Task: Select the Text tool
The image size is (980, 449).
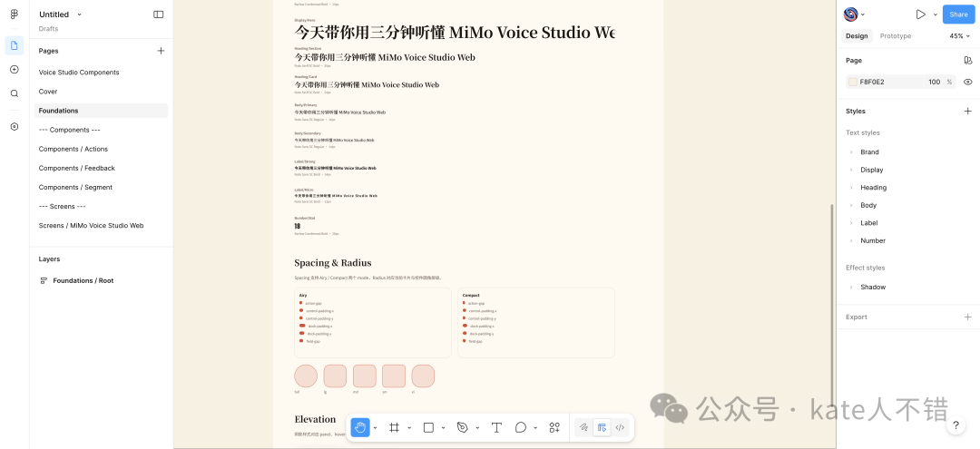Action: point(496,427)
